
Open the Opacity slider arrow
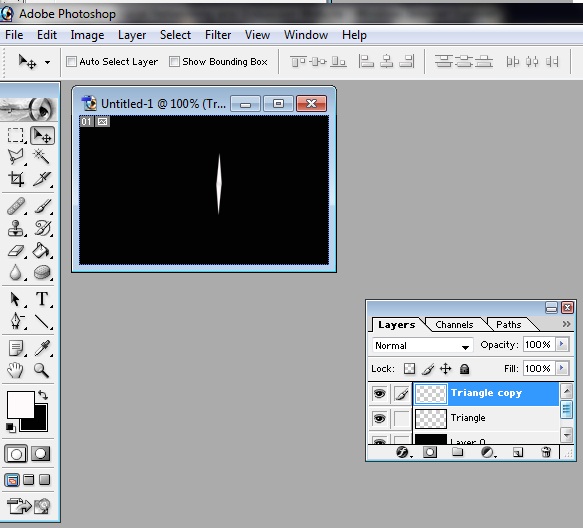click(561, 344)
